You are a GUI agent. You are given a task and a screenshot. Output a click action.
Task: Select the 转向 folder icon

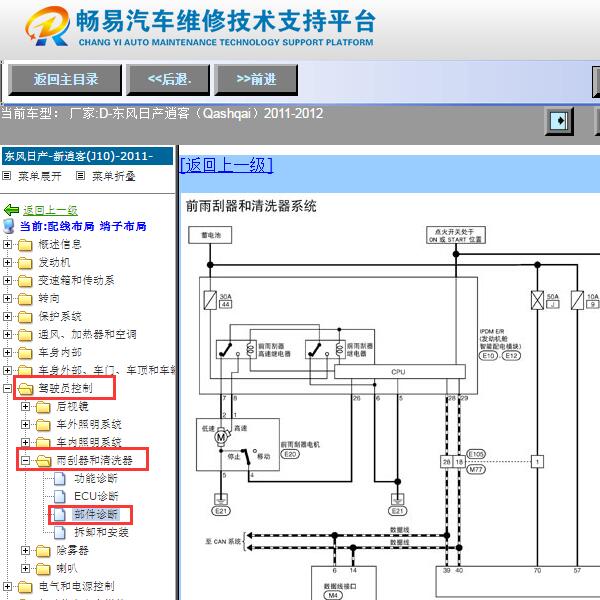25,299
